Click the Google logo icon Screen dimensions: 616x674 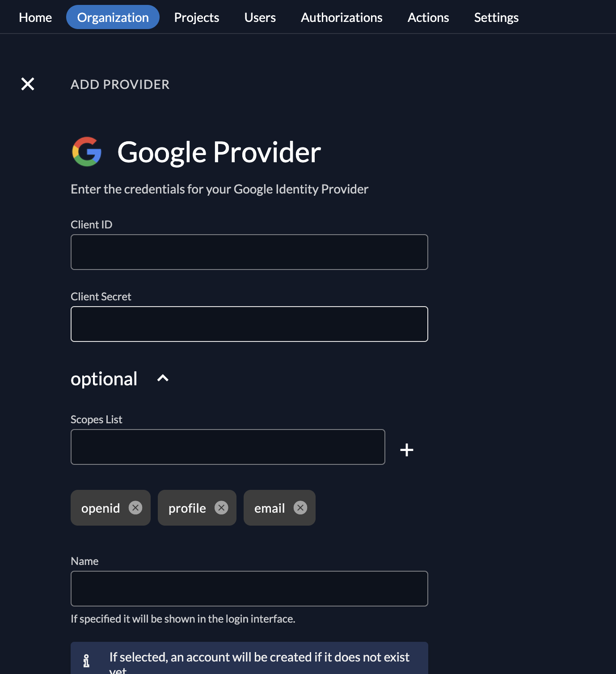(87, 152)
